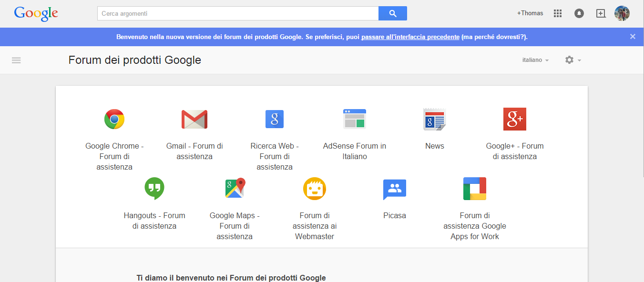Open the Picasa text link
The height and width of the screenshot is (282, 644).
395,215
